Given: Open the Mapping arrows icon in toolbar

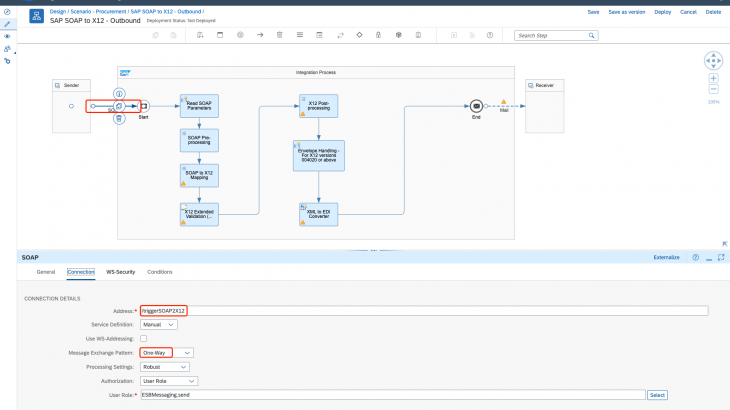Looking at the screenshot, I should [340, 35].
